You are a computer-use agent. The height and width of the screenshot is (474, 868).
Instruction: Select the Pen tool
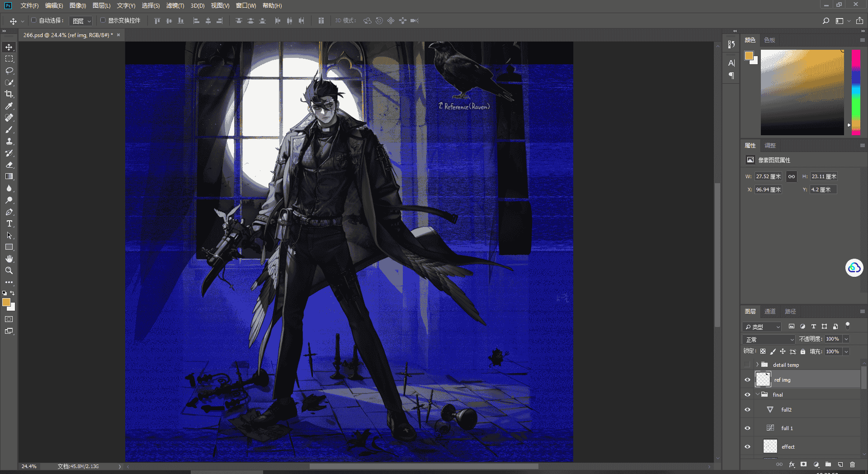pyautogui.click(x=9, y=212)
